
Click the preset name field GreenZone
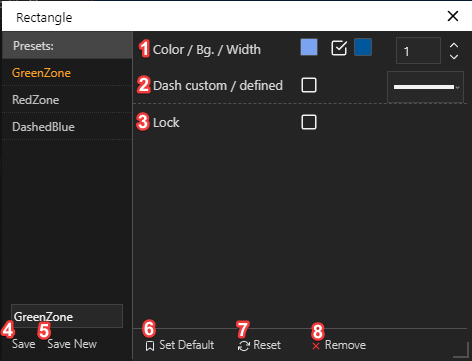tap(67, 316)
